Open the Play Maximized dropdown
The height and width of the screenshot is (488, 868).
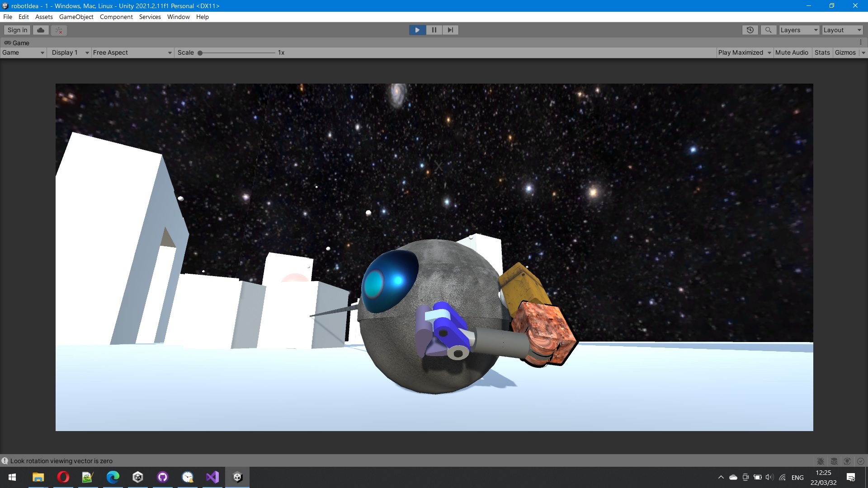coord(744,52)
